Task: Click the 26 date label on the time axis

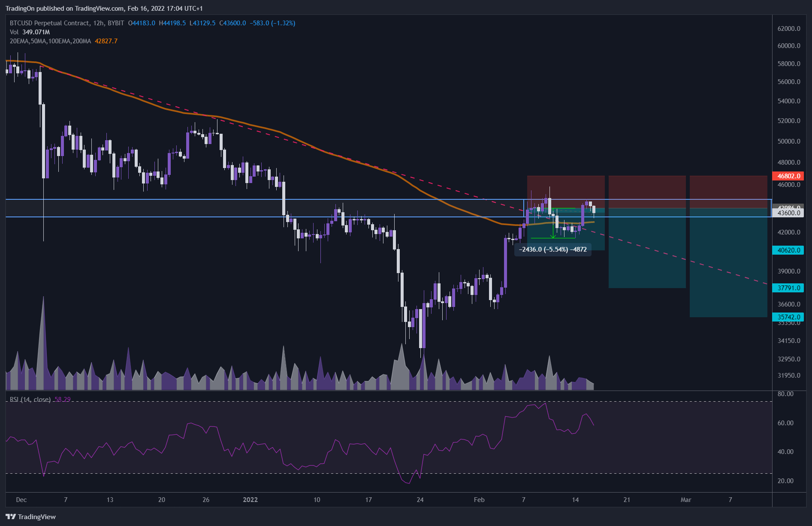Action: pos(206,500)
